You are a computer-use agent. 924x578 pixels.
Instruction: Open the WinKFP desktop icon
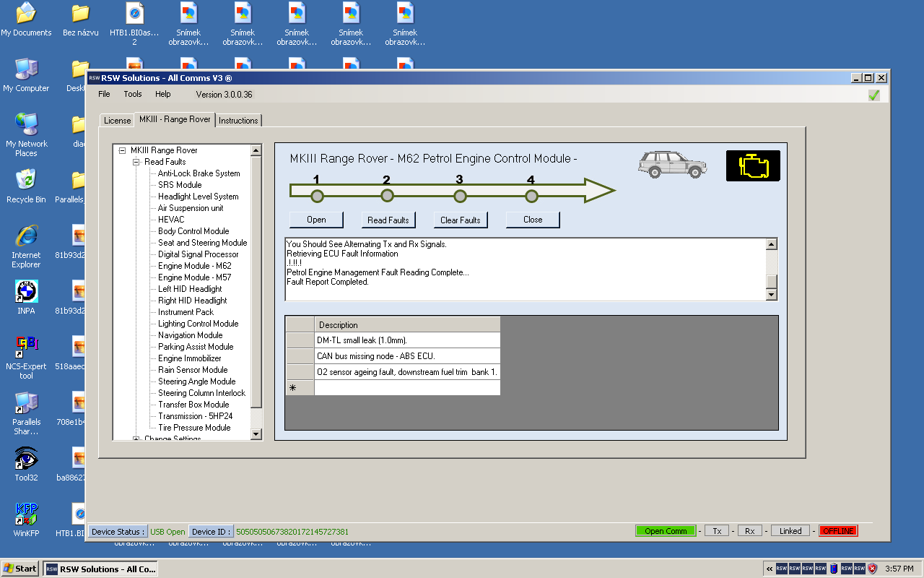click(27, 515)
